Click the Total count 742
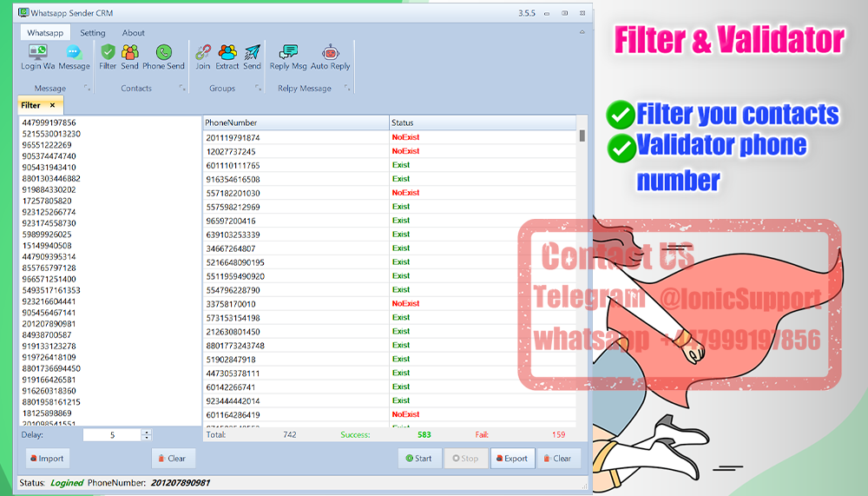The image size is (868, 496). (x=290, y=435)
